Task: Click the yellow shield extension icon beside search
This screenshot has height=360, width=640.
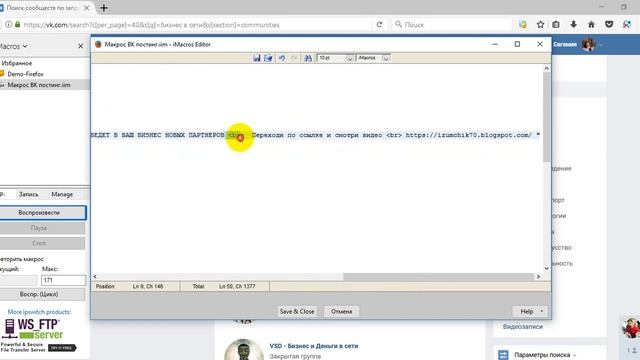Action: coord(522,24)
